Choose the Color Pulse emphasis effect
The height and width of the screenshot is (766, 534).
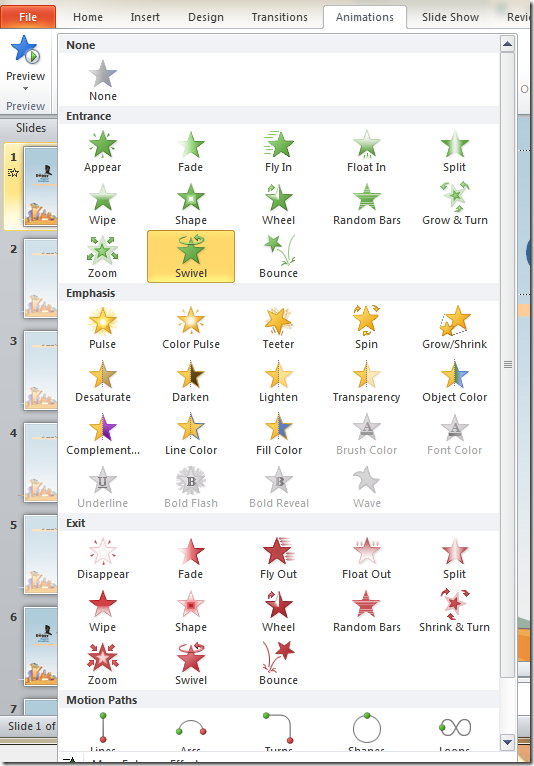coord(191,328)
